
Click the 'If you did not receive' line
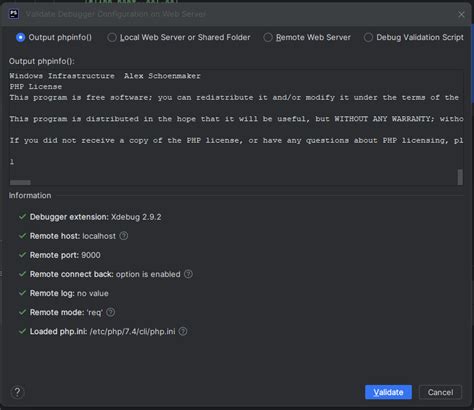236,140
